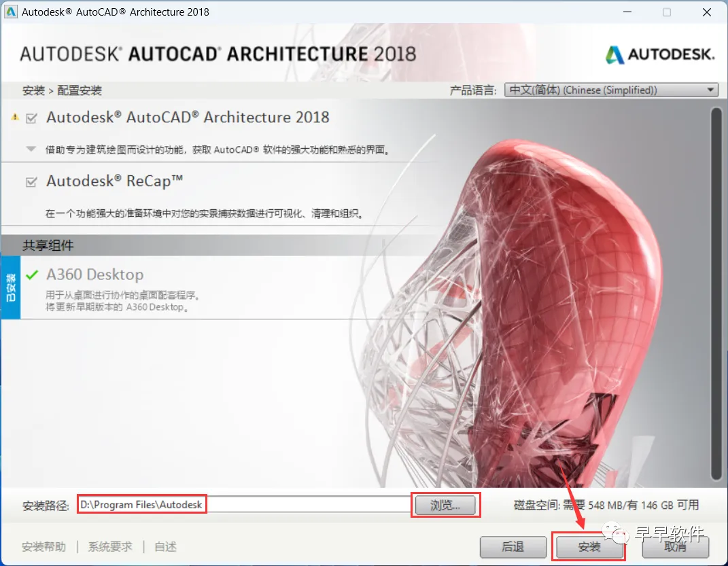Click the 已安装 blue side tab

11,287
